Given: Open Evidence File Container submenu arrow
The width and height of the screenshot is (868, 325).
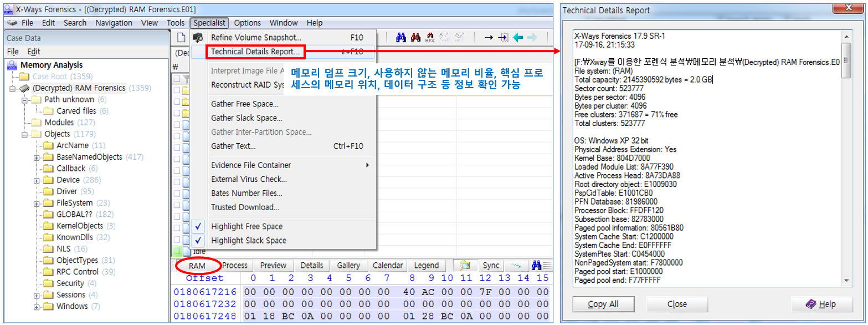Looking at the screenshot, I should [367, 165].
